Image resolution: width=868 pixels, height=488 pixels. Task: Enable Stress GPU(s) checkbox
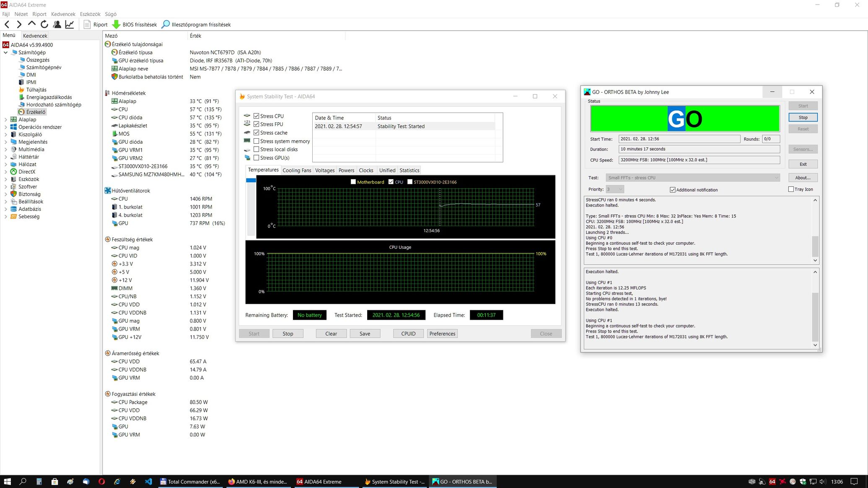click(257, 158)
